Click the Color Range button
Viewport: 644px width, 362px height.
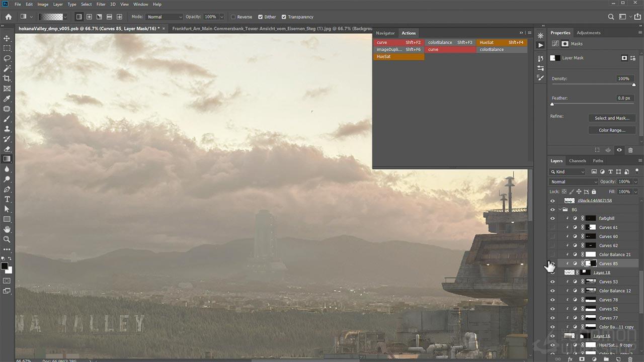(612, 130)
